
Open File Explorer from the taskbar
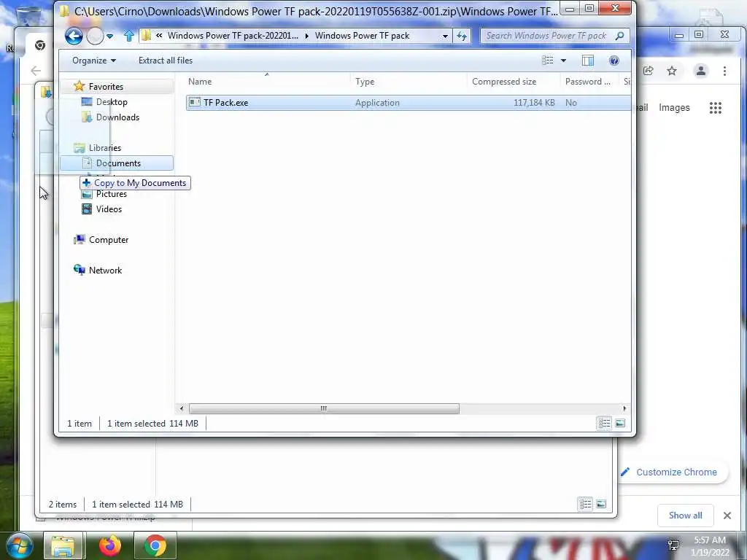63,545
